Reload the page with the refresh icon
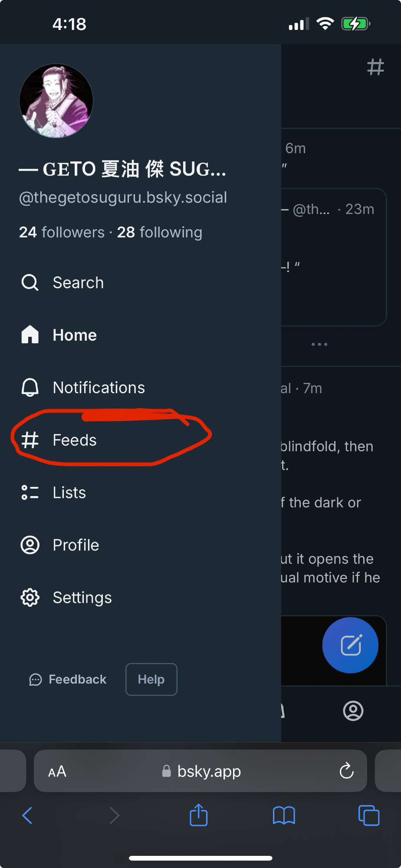The height and width of the screenshot is (868, 401). pyautogui.click(x=346, y=771)
